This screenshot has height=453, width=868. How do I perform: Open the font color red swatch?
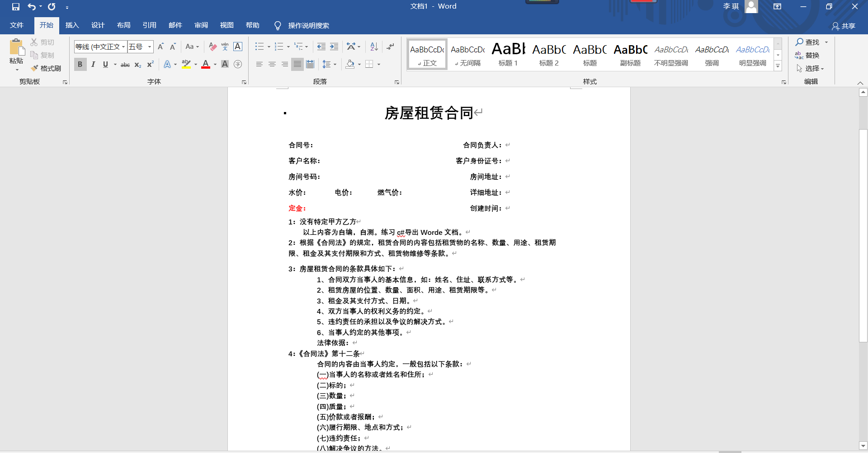[x=206, y=64]
